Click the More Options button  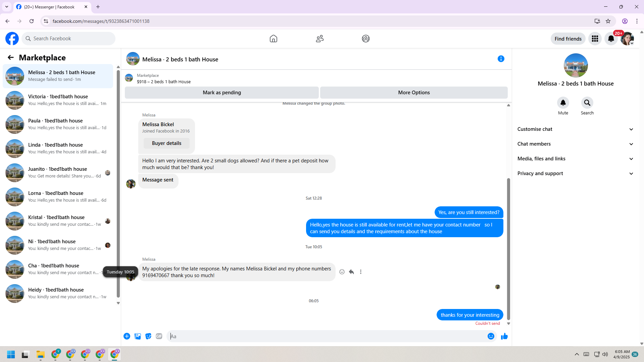tap(414, 93)
